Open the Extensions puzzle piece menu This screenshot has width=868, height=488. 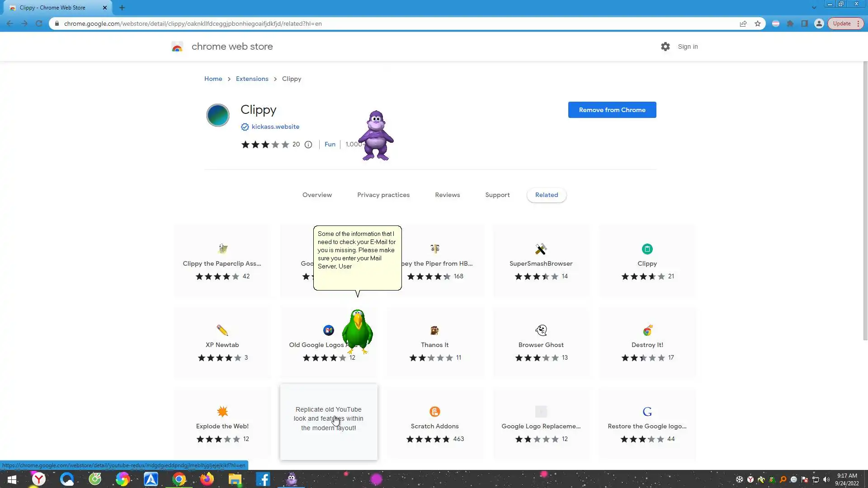pyautogui.click(x=790, y=23)
